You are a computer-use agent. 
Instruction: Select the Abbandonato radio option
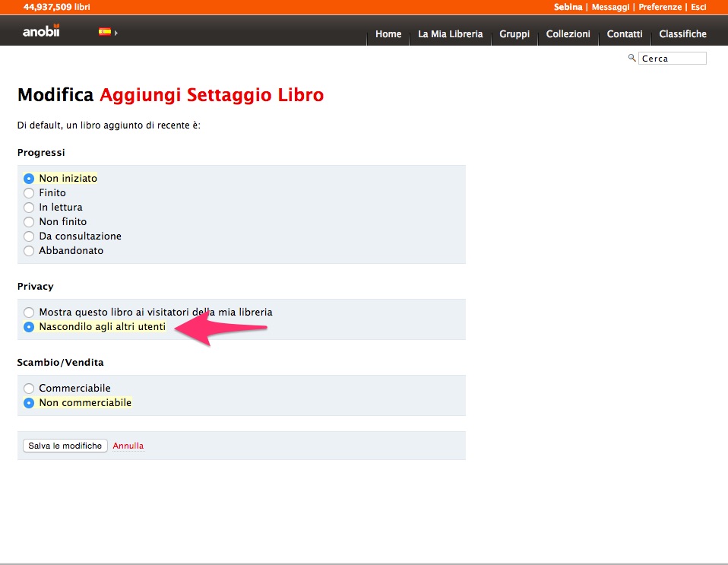point(29,251)
